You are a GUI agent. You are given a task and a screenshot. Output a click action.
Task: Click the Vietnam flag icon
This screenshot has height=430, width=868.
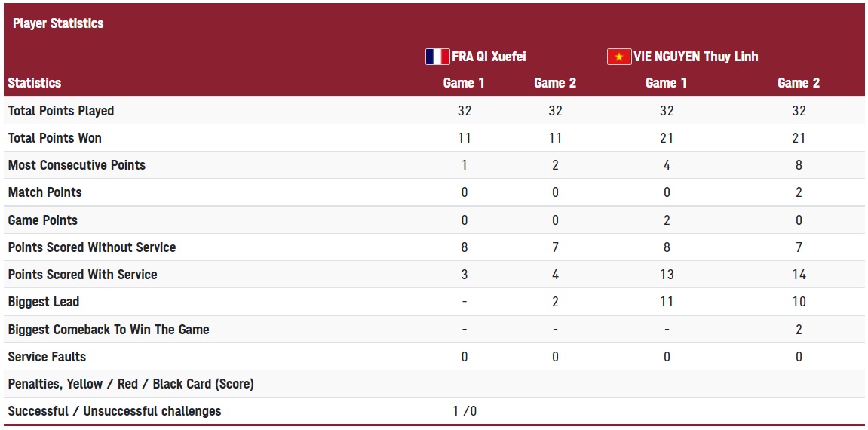click(619, 57)
